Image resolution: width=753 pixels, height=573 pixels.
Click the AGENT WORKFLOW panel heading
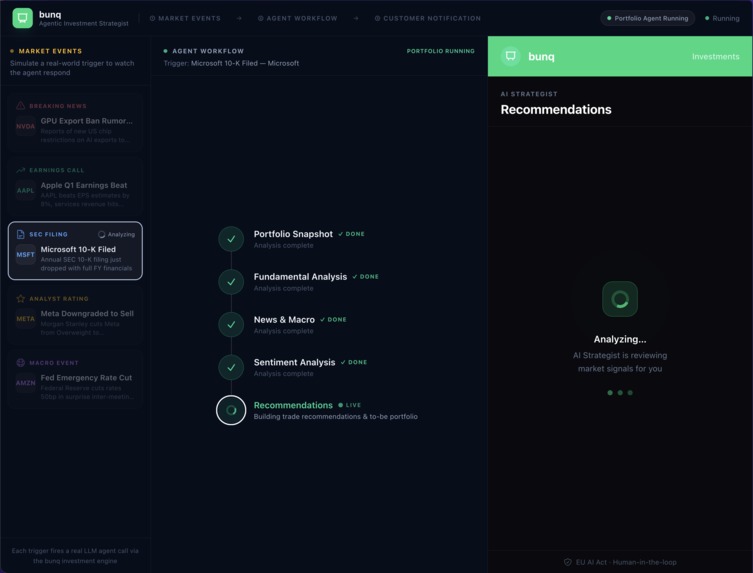208,51
